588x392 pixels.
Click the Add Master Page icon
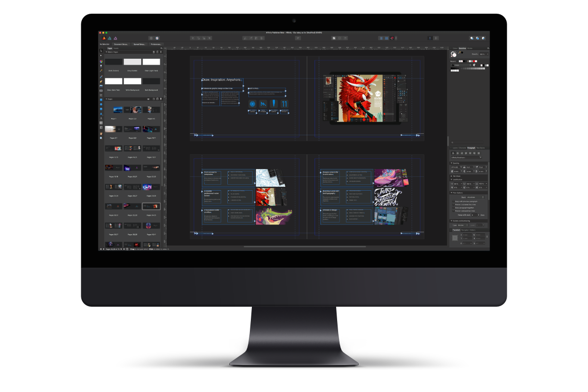click(x=154, y=52)
